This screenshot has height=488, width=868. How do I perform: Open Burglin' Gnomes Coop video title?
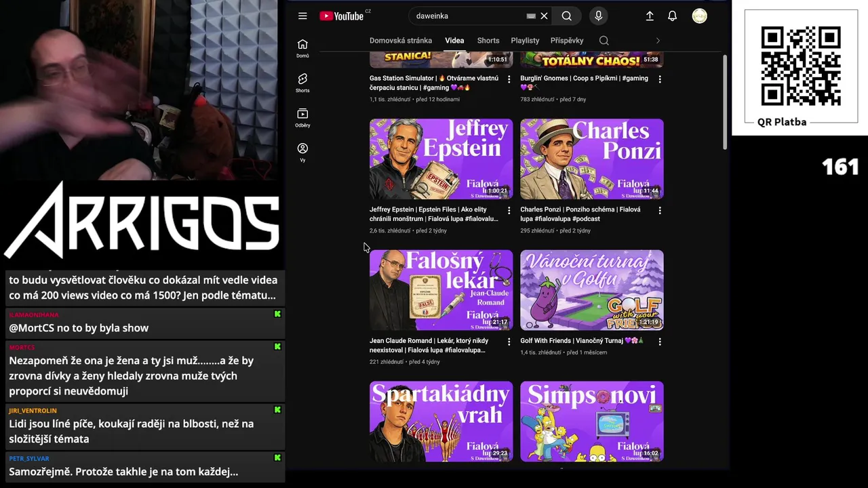[584, 83]
